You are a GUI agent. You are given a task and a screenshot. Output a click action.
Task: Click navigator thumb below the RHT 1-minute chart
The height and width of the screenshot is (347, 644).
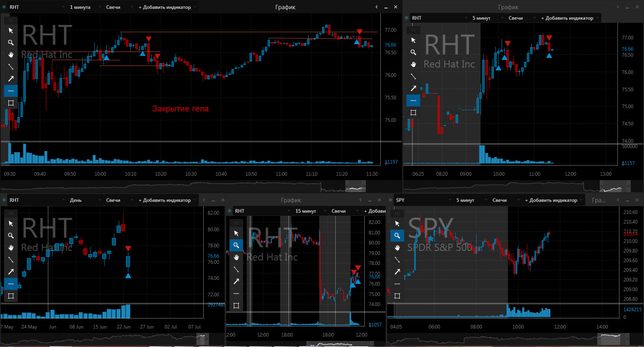(x=355, y=187)
